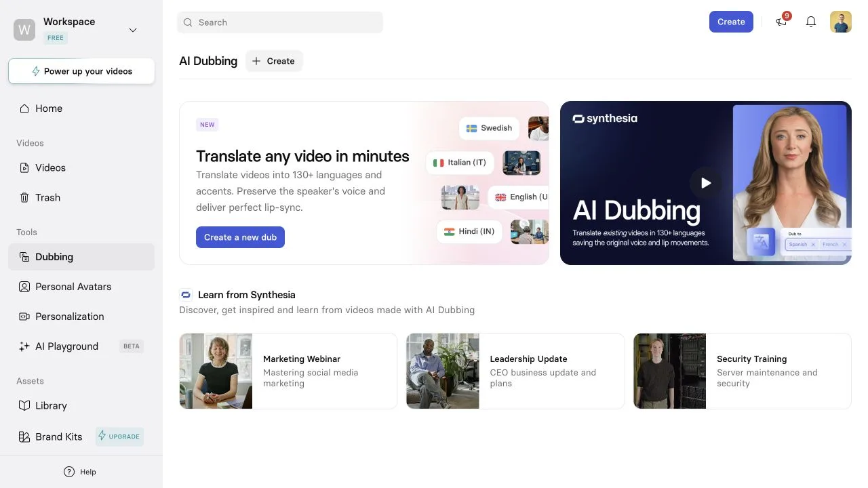Image resolution: width=868 pixels, height=488 pixels.
Task: Click the Personalization camera icon
Action: (x=24, y=317)
